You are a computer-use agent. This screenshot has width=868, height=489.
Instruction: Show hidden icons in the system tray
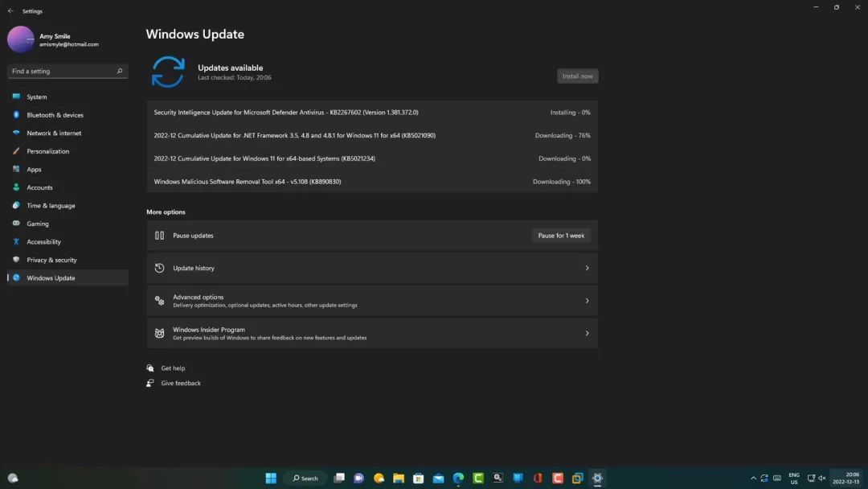point(753,478)
